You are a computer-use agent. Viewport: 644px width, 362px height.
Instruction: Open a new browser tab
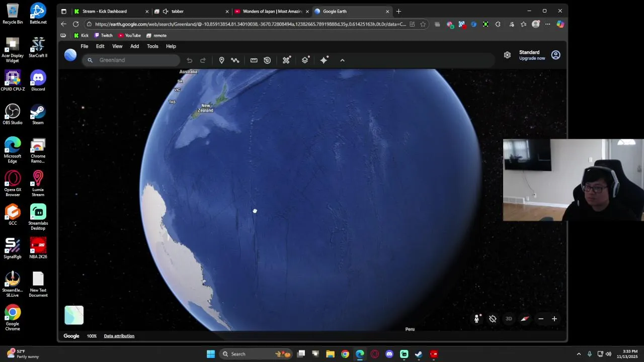[398, 11]
